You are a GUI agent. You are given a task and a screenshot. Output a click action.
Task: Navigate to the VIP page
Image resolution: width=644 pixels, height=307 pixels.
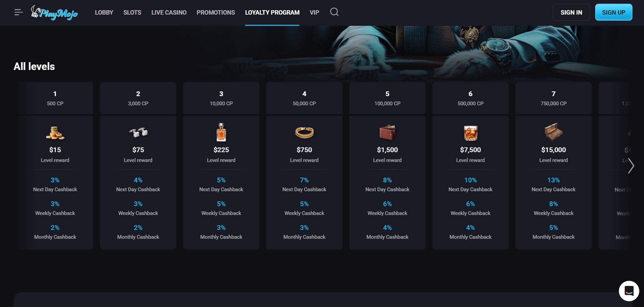(314, 13)
